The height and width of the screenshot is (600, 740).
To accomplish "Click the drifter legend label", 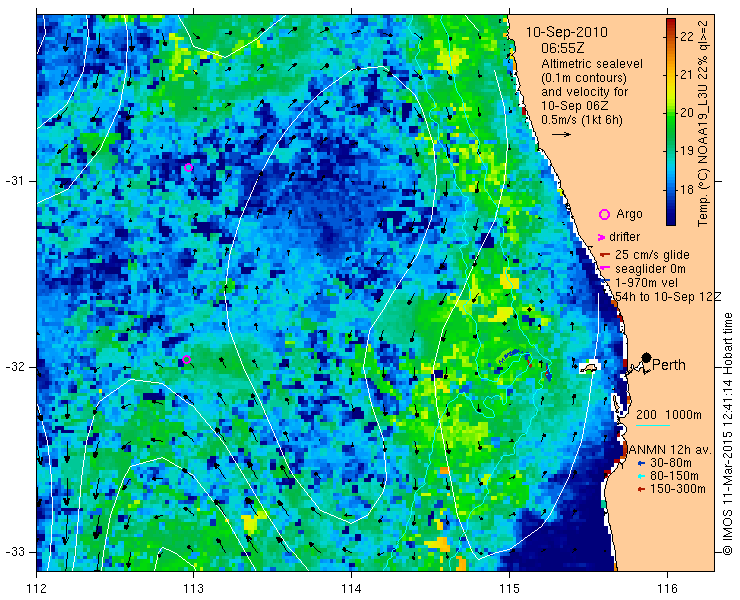I will [x=624, y=237].
